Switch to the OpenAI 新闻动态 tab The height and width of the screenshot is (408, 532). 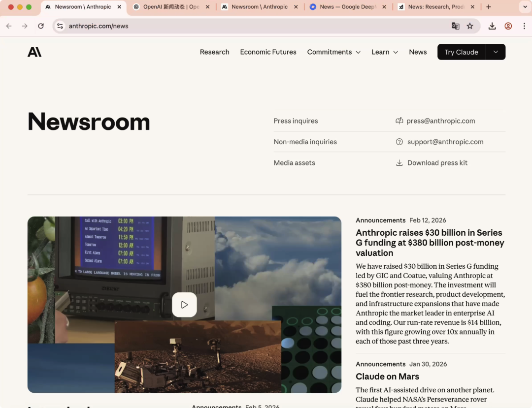click(x=170, y=7)
